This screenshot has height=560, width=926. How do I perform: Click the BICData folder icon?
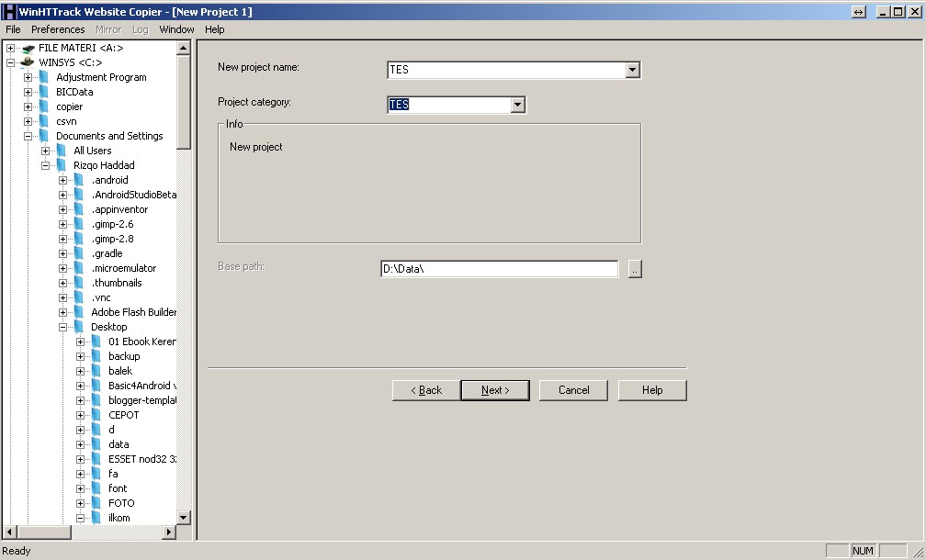pos(44,92)
